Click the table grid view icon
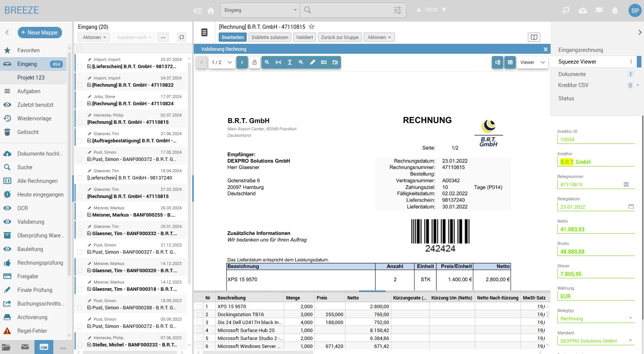The image size is (644, 354). click(x=510, y=62)
